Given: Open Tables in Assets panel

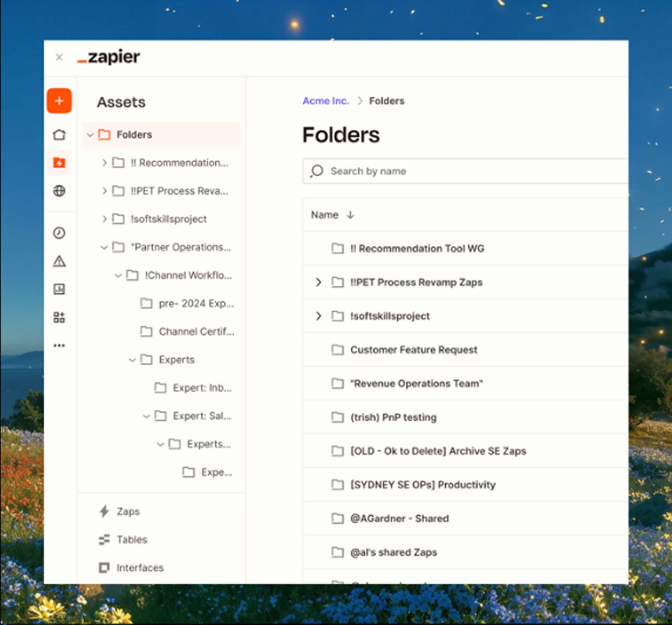Looking at the screenshot, I should pos(132,539).
